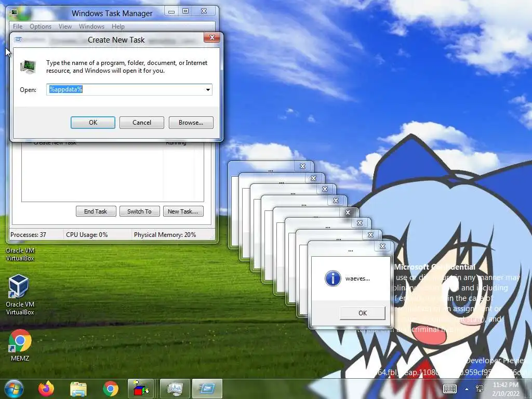Click the Run icon in Create New Task dialog
The height and width of the screenshot is (399, 532).
(28, 66)
